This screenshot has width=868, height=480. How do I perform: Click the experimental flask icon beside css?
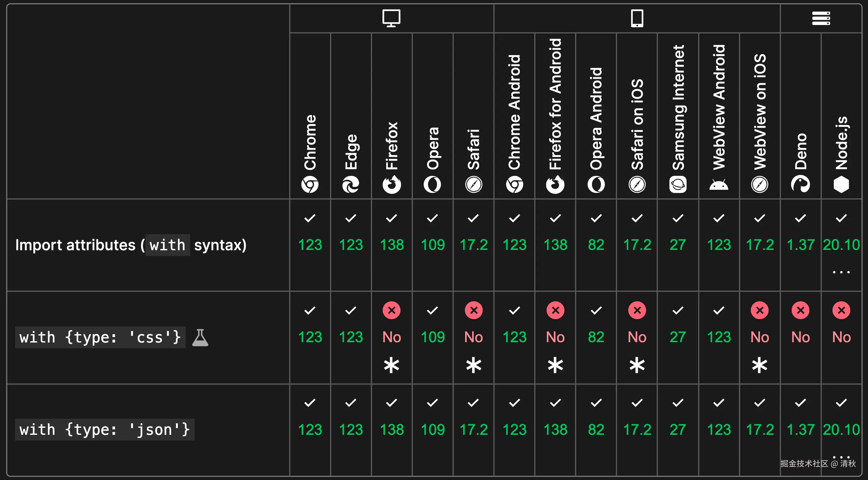click(x=200, y=337)
